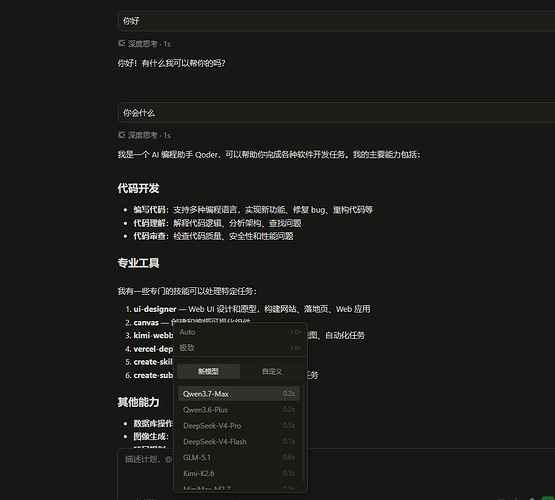Click the 代码审查 bullet text

pyautogui.click(x=213, y=236)
